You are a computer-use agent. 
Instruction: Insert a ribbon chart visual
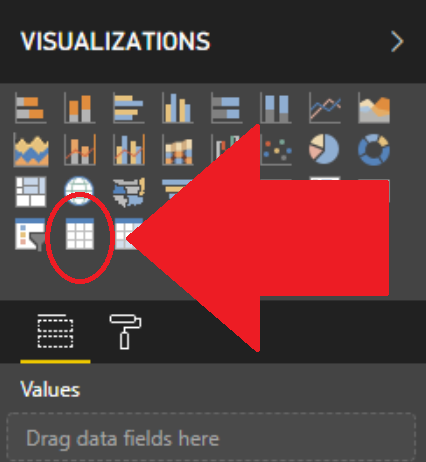point(178,151)
